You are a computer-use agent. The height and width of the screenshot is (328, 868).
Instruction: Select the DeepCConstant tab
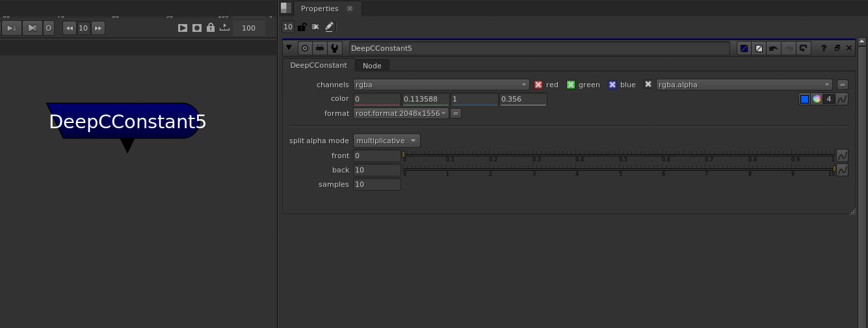point(319,65)
